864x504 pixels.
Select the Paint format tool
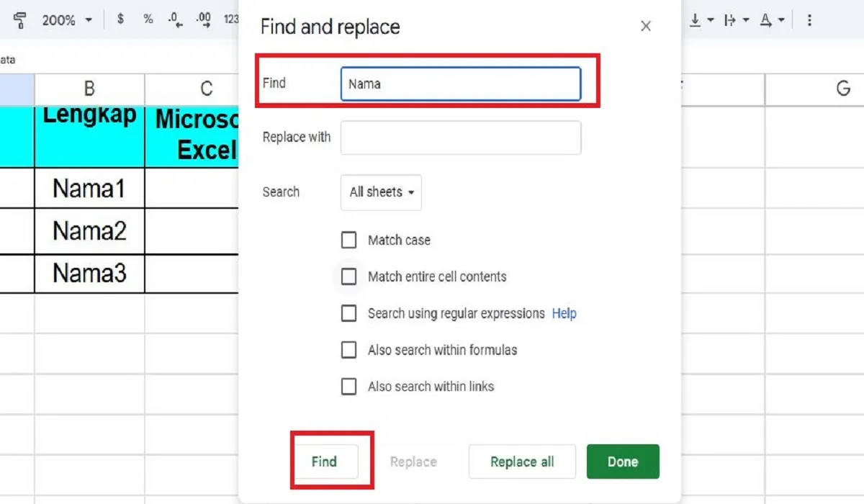[x=20, y=20]
